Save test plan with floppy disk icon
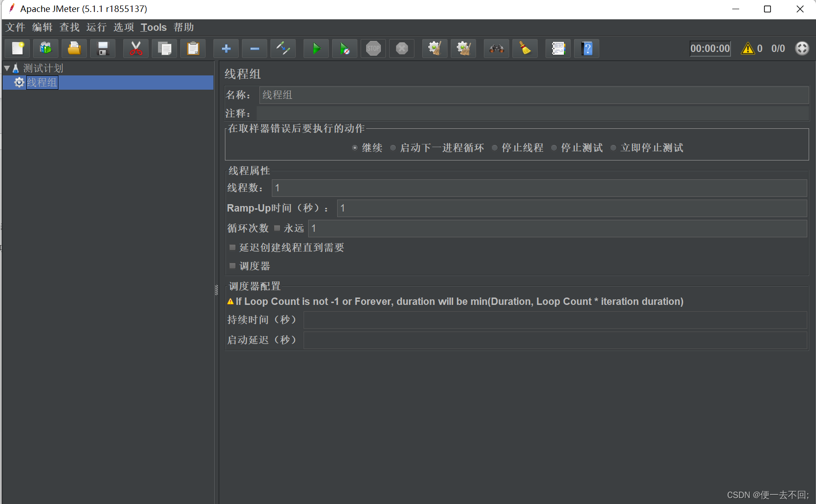This screenshot has height=504, width=816. click(103, 48)
